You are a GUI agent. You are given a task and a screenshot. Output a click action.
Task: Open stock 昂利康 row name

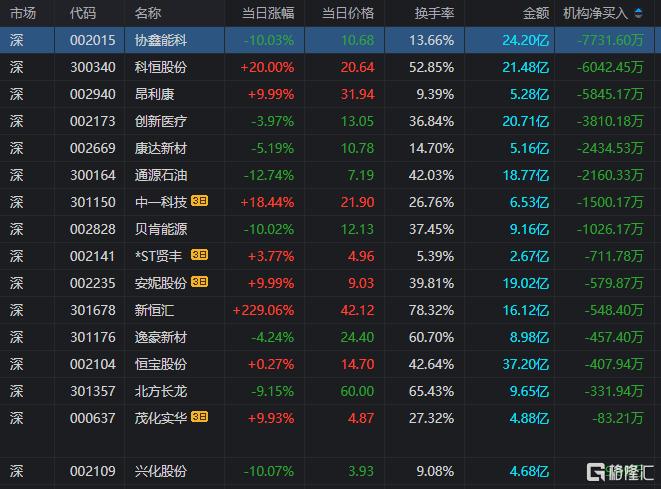coord(154,94)
